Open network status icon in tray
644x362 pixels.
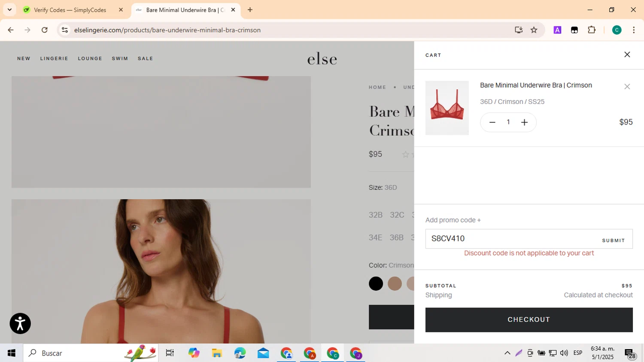[x=553, y=353]
